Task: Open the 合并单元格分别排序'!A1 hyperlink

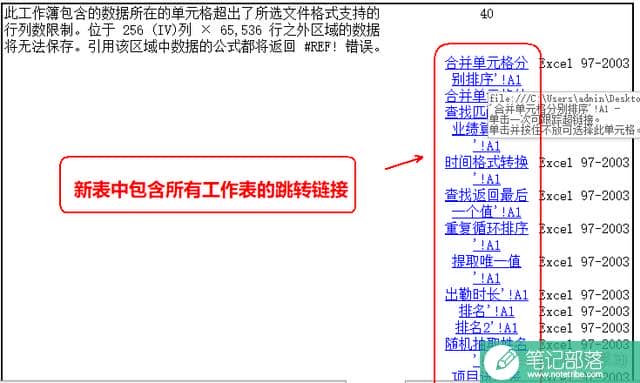Action: pos(486,71)
